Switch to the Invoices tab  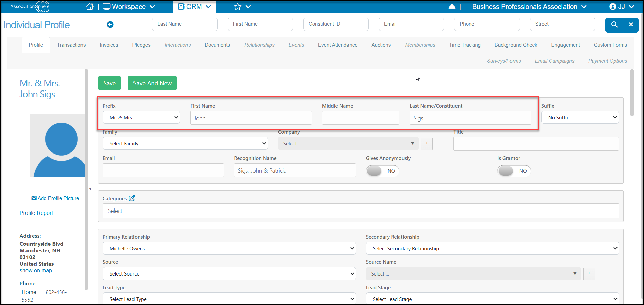(109, 45)
